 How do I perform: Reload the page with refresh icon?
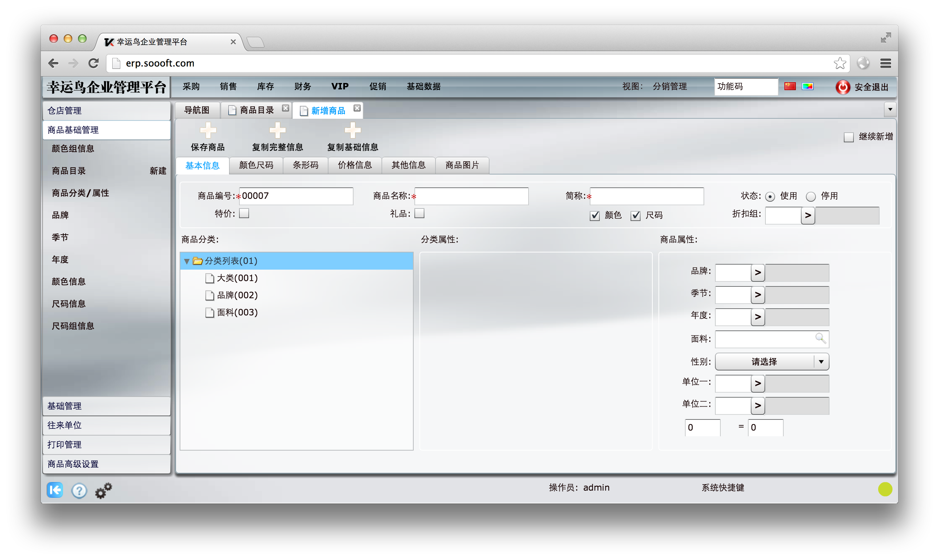pos(94,63)
